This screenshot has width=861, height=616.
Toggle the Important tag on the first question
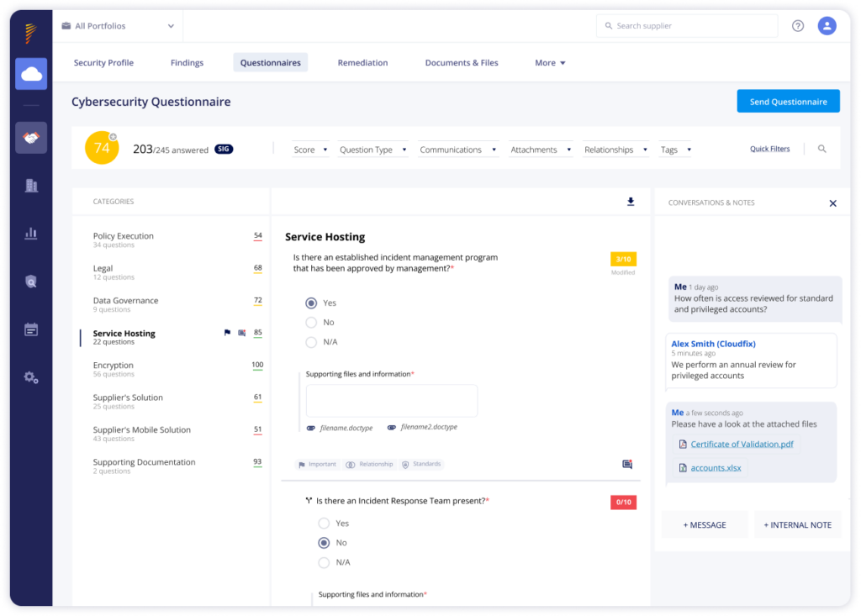click(317, 463)
